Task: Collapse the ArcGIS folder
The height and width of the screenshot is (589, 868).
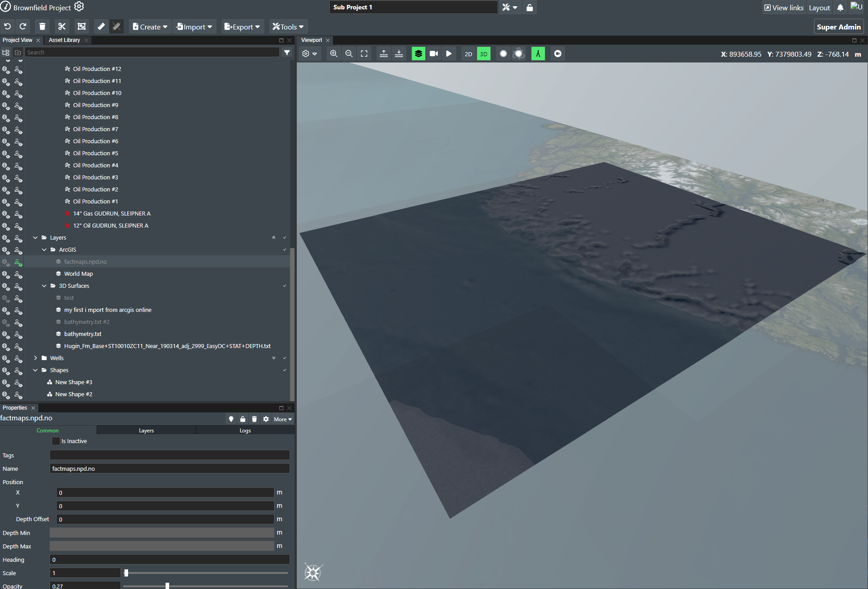Action: point(44,250)
